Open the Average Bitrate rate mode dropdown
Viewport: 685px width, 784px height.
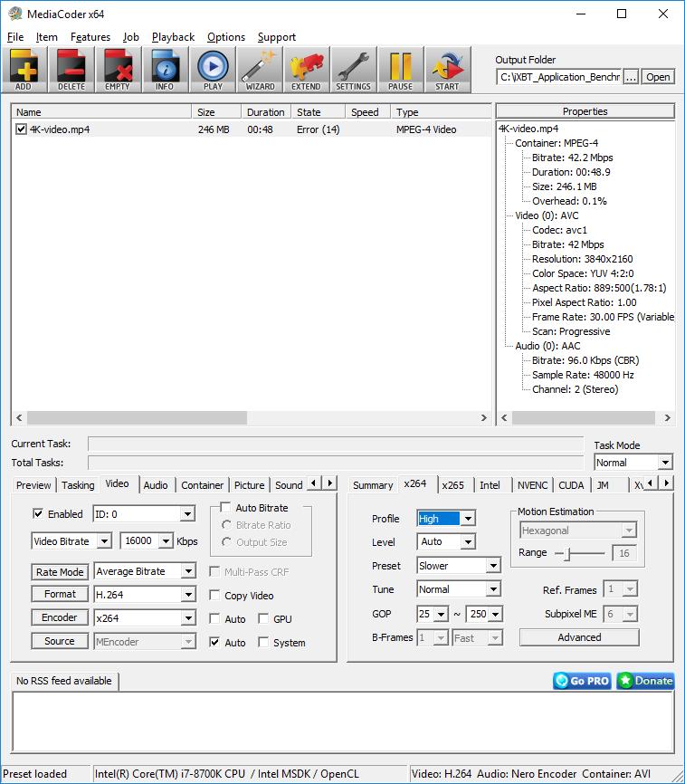click(145, 571)
